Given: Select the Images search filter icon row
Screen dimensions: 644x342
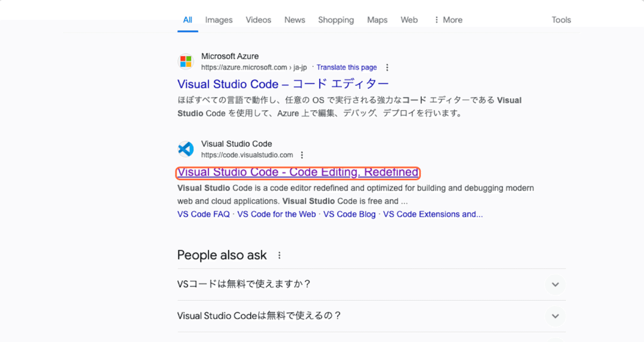Looking at the screenshot, I should [x=218, y=19].
